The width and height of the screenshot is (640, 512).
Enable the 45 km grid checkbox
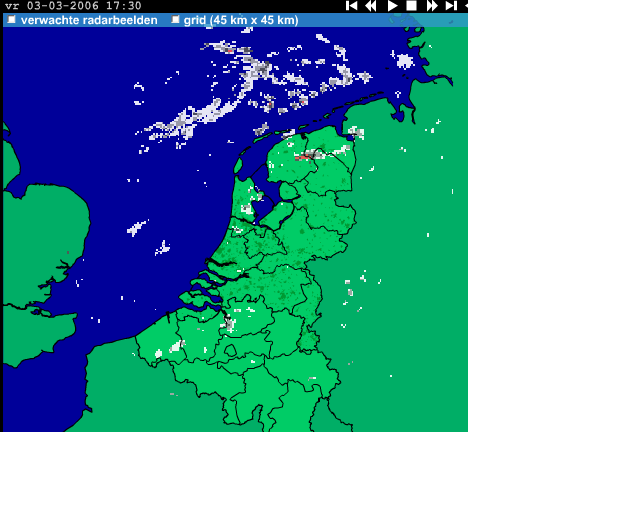175,19
